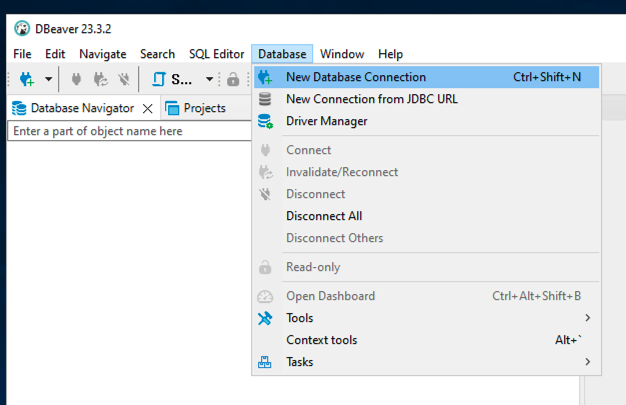
Task: Click the Open Dashboard gauge icon
Action: [x=265, y=296]
